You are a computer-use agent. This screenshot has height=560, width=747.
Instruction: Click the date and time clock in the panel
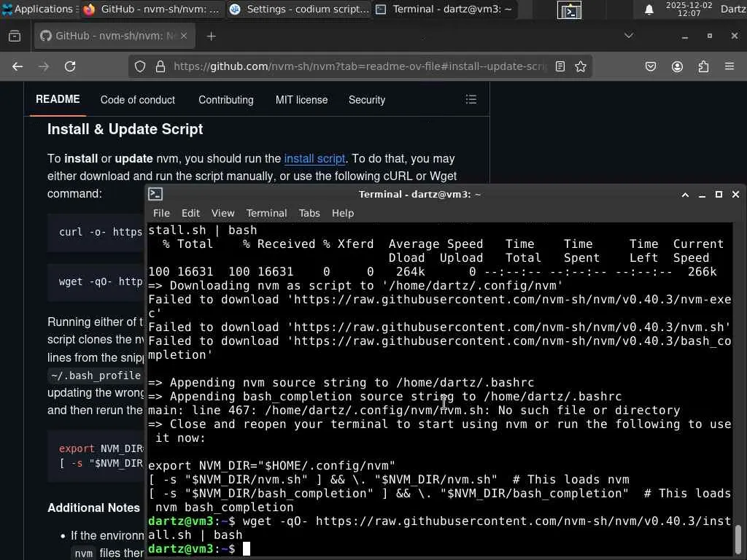(689, 9)
